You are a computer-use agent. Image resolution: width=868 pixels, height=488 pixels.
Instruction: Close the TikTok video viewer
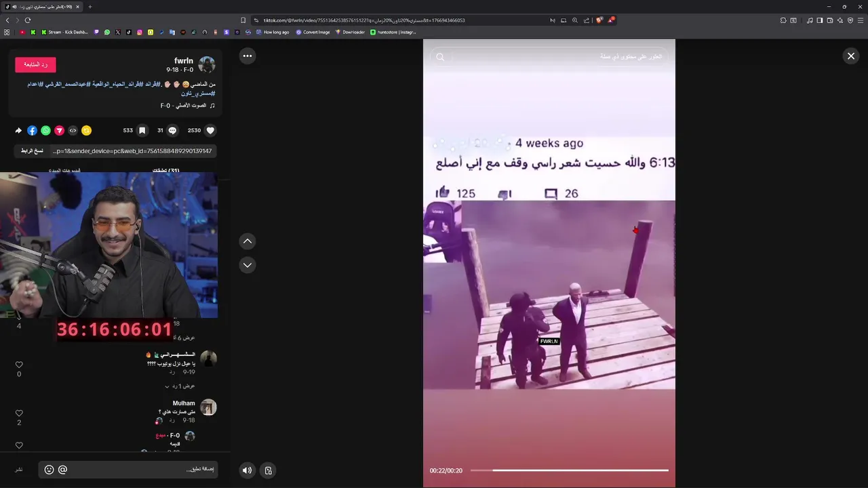pos(851,56)
